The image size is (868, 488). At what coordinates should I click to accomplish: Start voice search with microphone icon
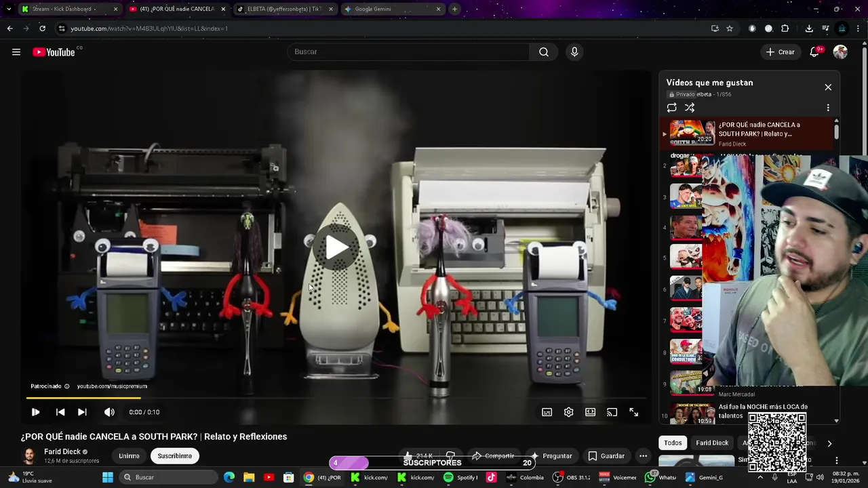(574, 52)
